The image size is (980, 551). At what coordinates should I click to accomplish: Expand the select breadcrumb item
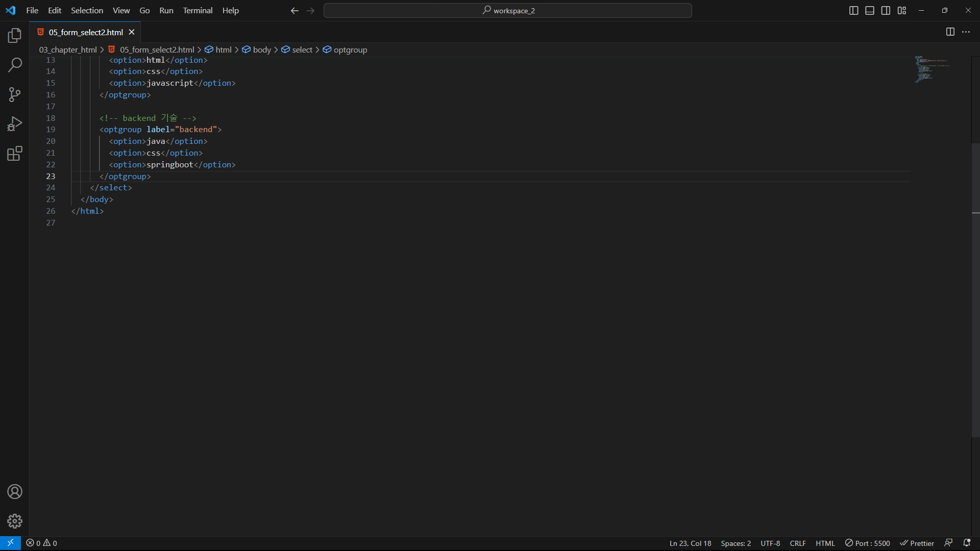pyautogui.click(x=302, y=49)
